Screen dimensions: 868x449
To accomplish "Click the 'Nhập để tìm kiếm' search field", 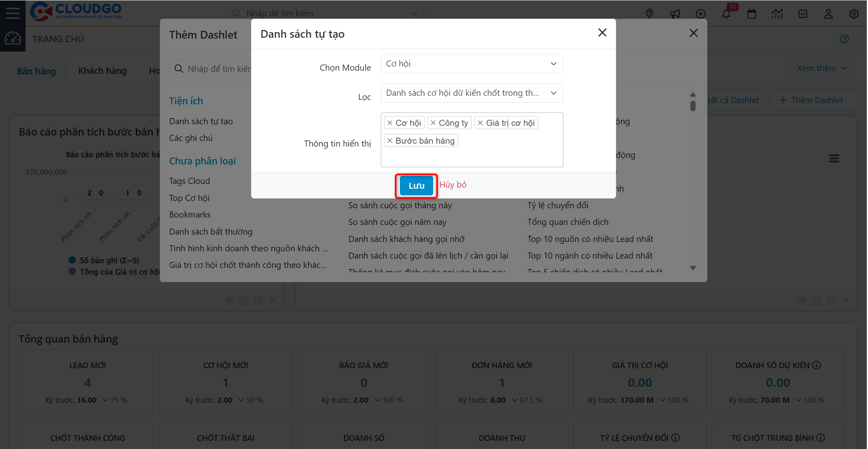I will click(x=324, y=13).
